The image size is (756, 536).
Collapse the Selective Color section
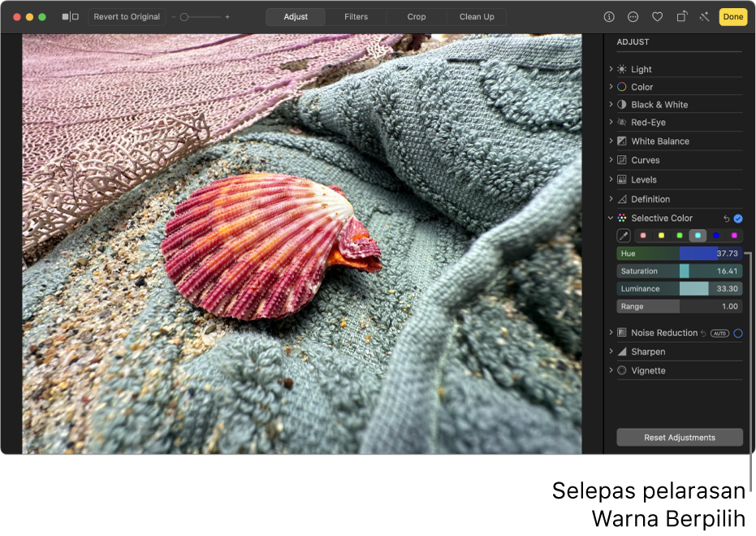[x=611, y=218]
